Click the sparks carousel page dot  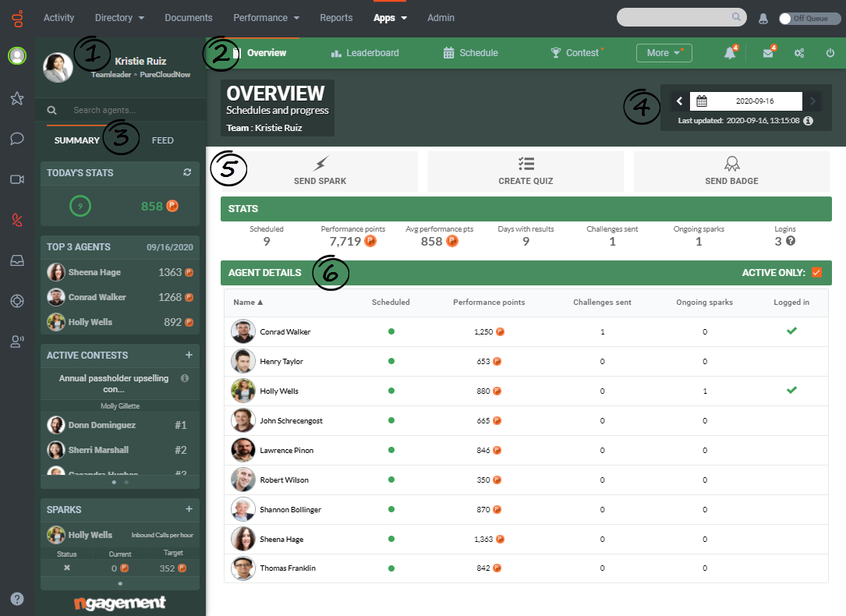(x=120, y=583)
